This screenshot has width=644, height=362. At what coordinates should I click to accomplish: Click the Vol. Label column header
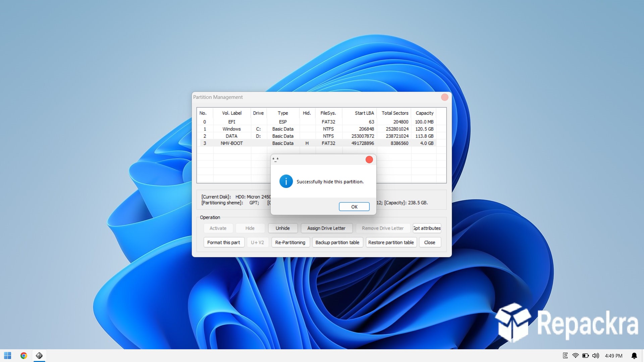click(x=232, y=113)
